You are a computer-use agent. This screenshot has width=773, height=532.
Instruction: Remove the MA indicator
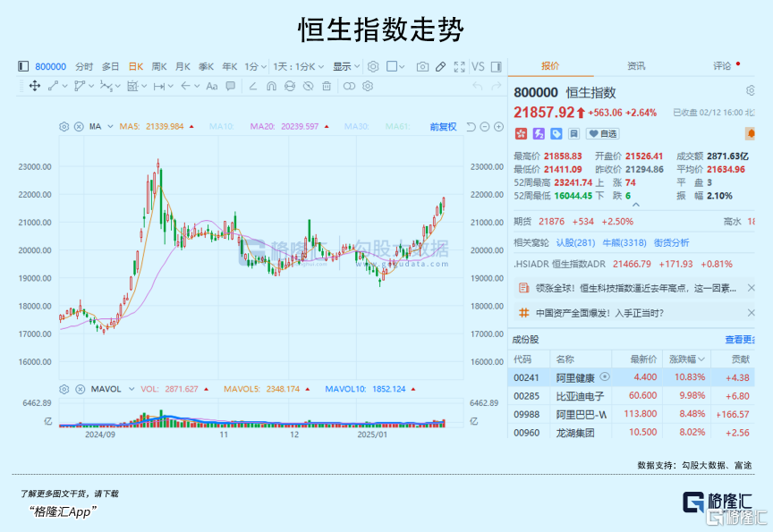click(x=79, y=127)
